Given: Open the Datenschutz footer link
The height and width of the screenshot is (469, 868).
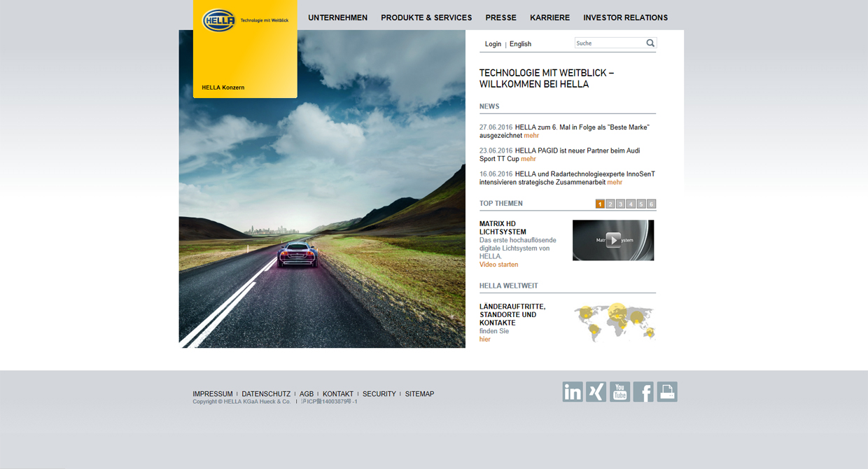Looking at the screenshot, I should click(x=266, y=394).
